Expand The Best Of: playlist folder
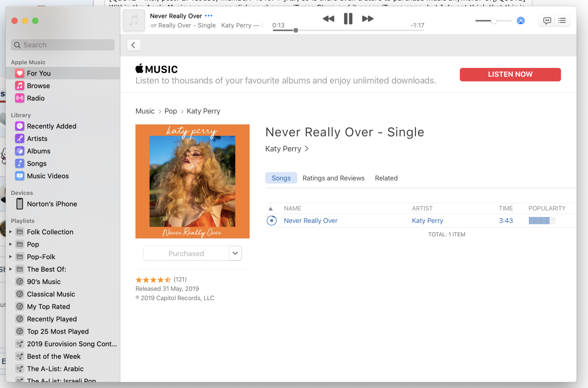Screen dimensions: 588x388 (11, 269)
